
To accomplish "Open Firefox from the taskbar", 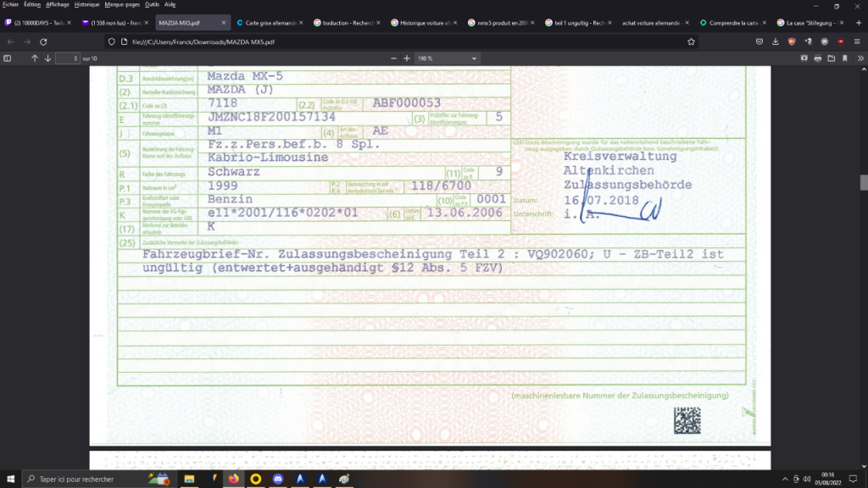I will pyautogui.click(x=234, y=480).
